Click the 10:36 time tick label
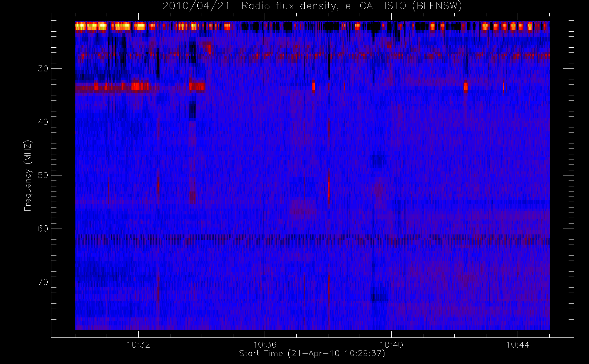Viewport: 589px width, 364px height. tap(265, 345)
